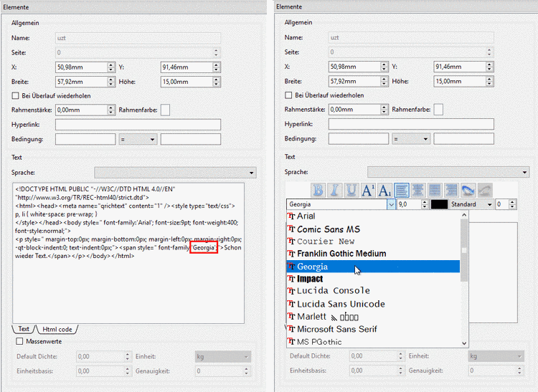Choose Courier New from font list
The width and height of the screenshot is (538, 392).
[x=373, y=242]
